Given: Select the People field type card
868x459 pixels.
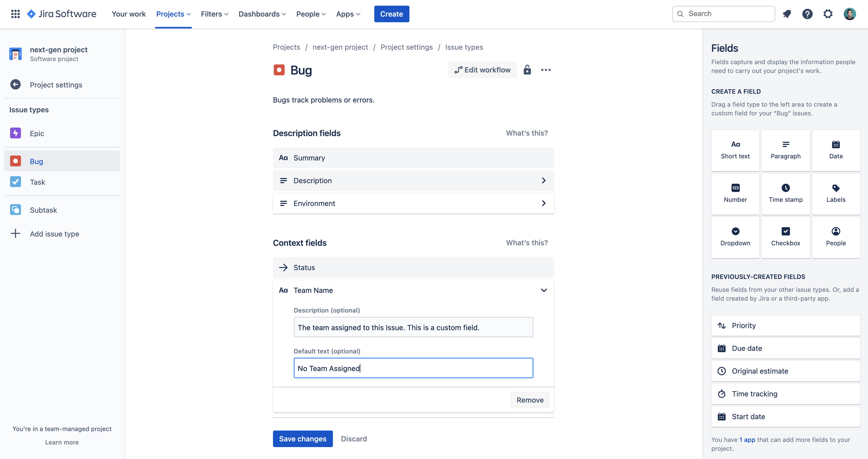Looking at the screenshot, I should pos(836,237).
